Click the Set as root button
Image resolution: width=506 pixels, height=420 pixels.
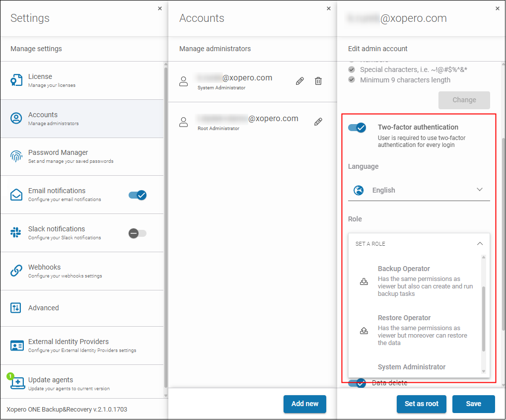pos(421,404)
